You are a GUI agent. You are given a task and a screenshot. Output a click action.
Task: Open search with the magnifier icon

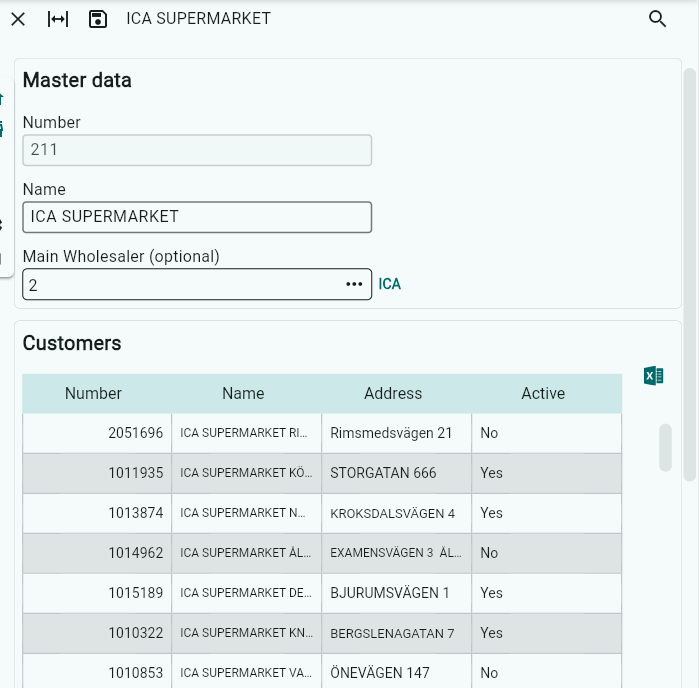click(657, 19)
